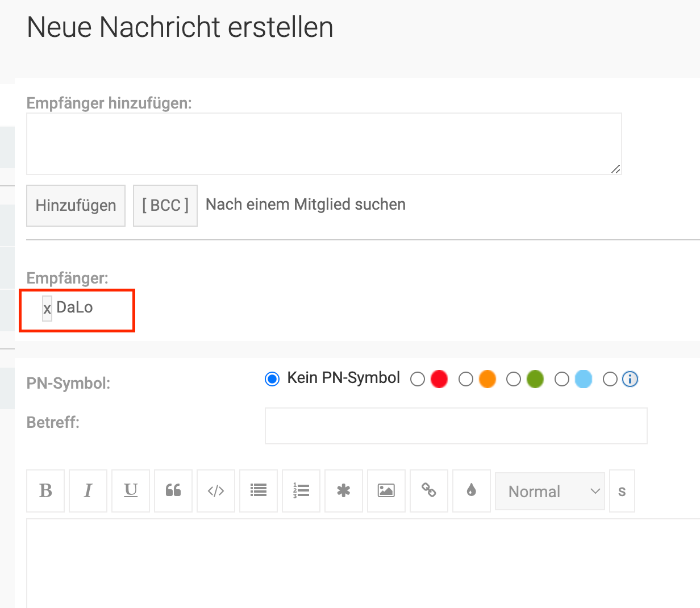Insert code tag in message
The image size is (700, 608).
216,491
